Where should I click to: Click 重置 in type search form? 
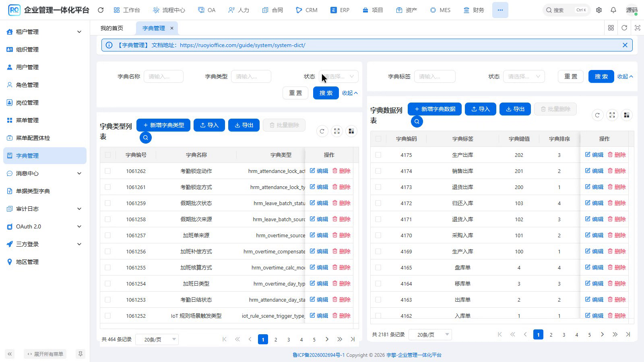point(295,93)
